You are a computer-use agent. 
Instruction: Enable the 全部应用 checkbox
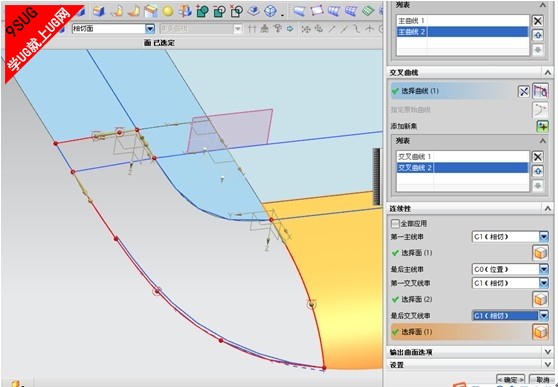(395, 224)
